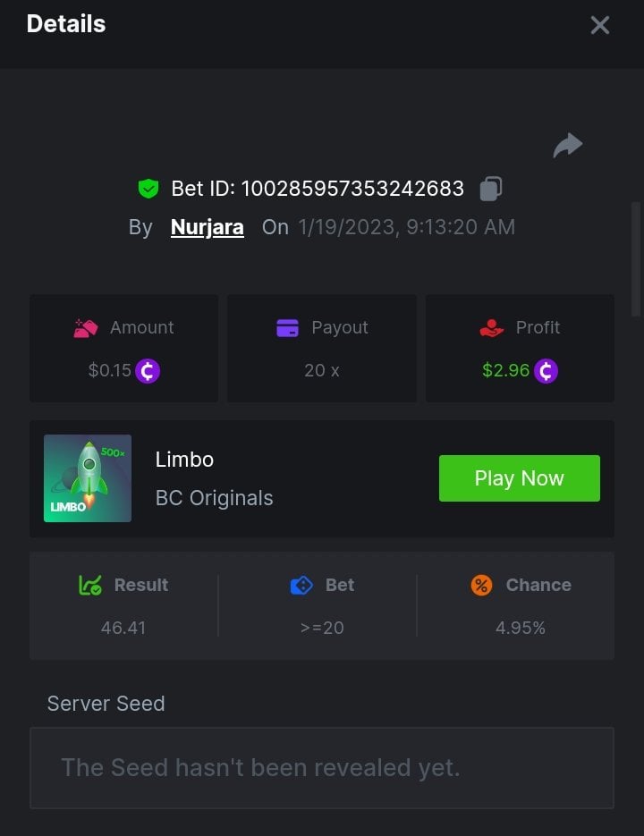Click the green verified shield icon
644x836 pixels.
pyautogui.click(x=148, y=189)
